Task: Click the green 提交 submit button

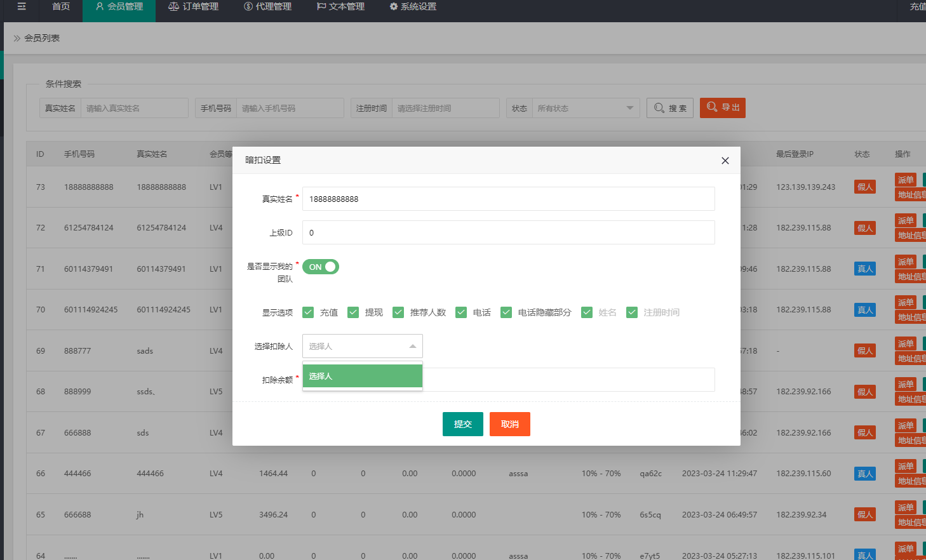Action: point(462,424)
